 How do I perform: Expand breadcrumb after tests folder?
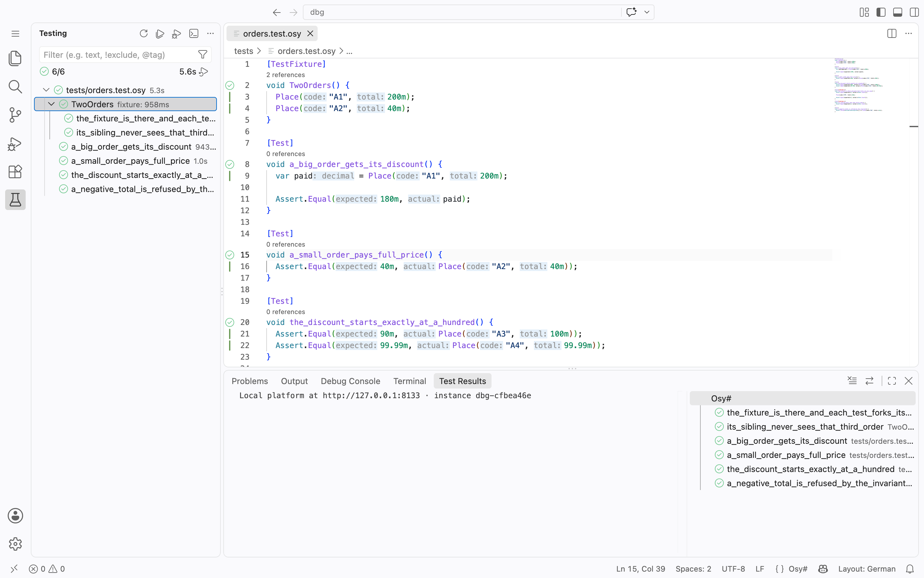point(259,51)
